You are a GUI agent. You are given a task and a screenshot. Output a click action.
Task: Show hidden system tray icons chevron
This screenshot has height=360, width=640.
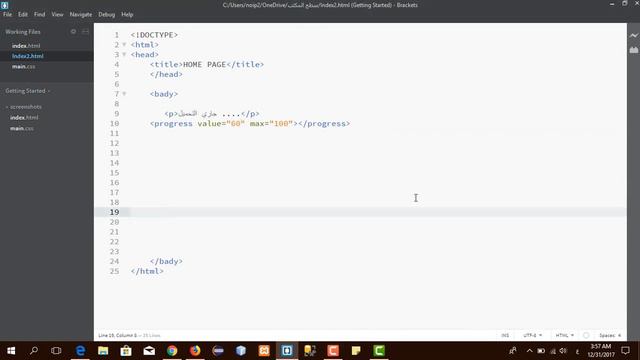click(x=529, y=351)
